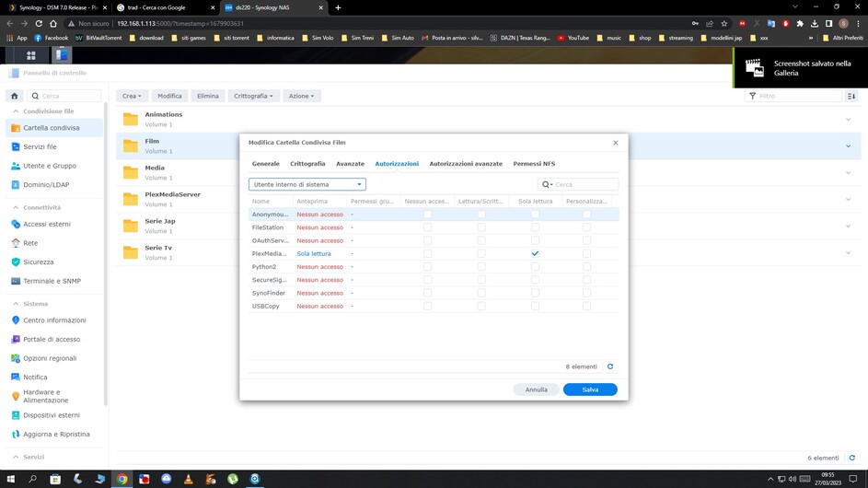Click the Filtro field above folder list
Viewport: 868px width, 488px height.
[793, 96]
